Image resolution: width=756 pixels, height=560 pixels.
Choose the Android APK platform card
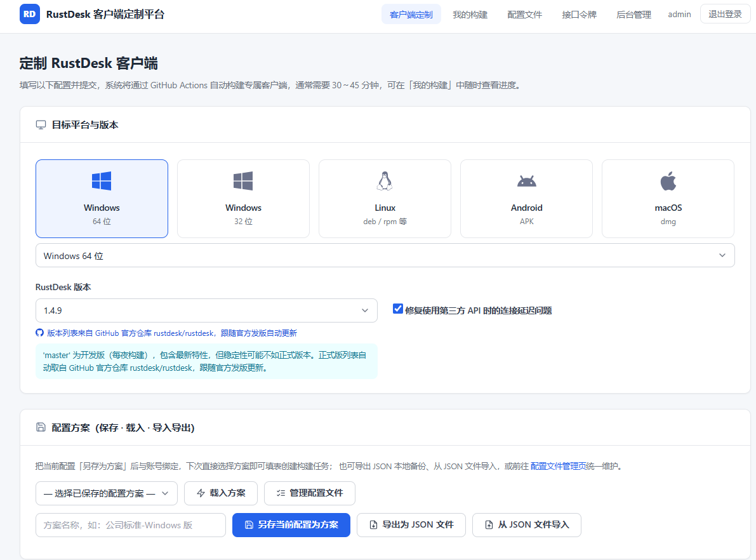[526, 199]
